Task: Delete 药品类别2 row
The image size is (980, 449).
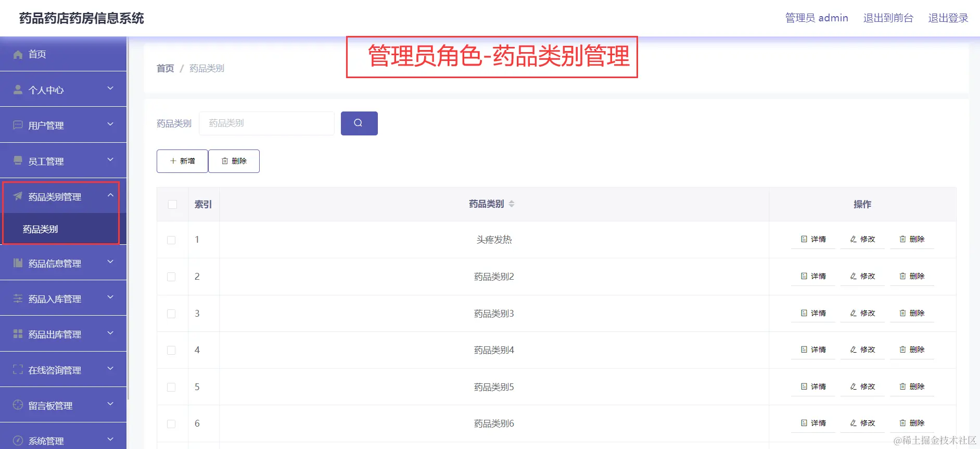Action: click(x=912, y=276)
